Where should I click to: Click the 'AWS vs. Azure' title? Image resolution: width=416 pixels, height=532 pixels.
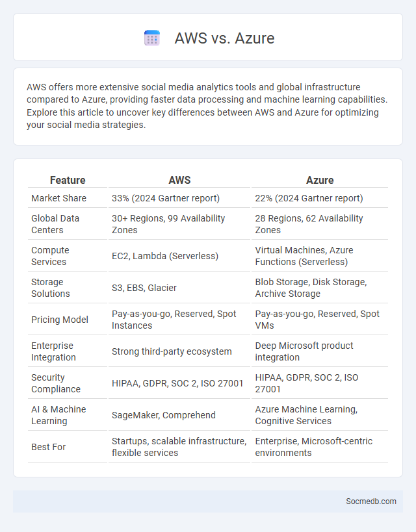pos(224,38)
